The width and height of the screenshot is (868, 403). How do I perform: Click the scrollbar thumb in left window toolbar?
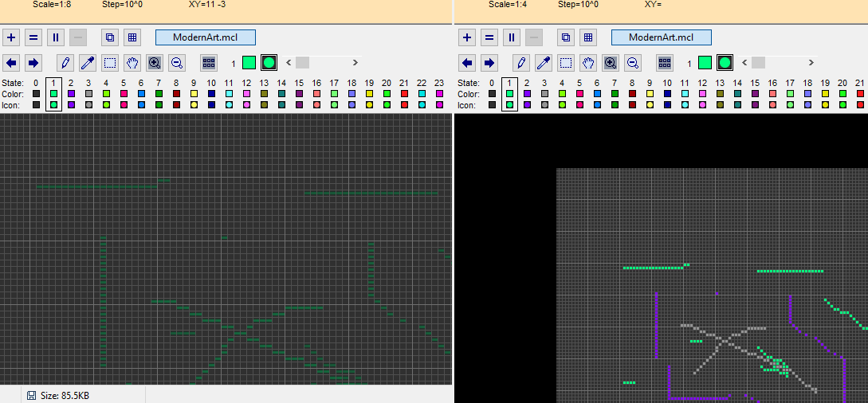pyautogui.click(x=302, y=62)
